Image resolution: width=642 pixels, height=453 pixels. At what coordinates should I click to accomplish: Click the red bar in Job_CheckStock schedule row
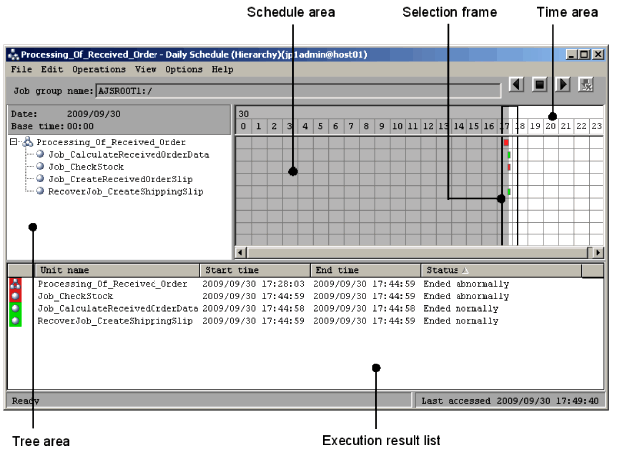click(x=509, y=167)
